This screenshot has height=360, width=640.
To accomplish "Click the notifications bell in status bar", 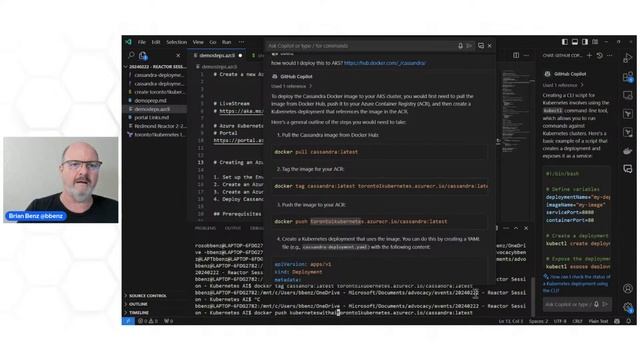I will [628, 321].
